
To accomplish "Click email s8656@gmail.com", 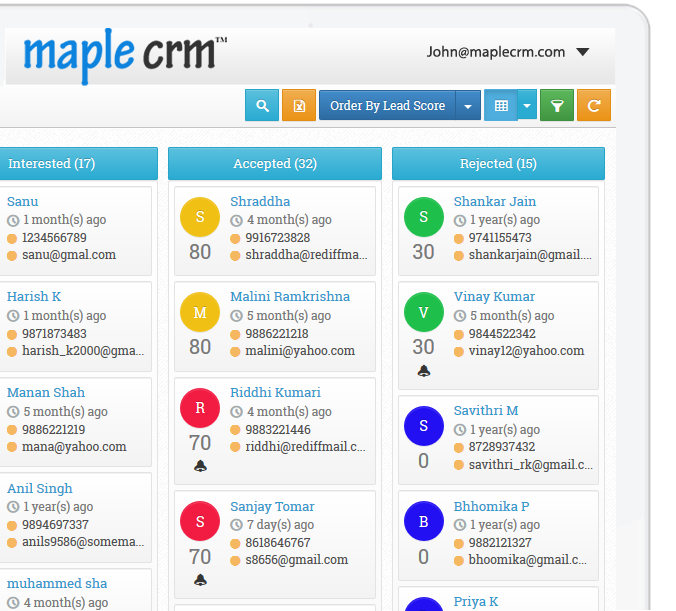I will (297, 560).
